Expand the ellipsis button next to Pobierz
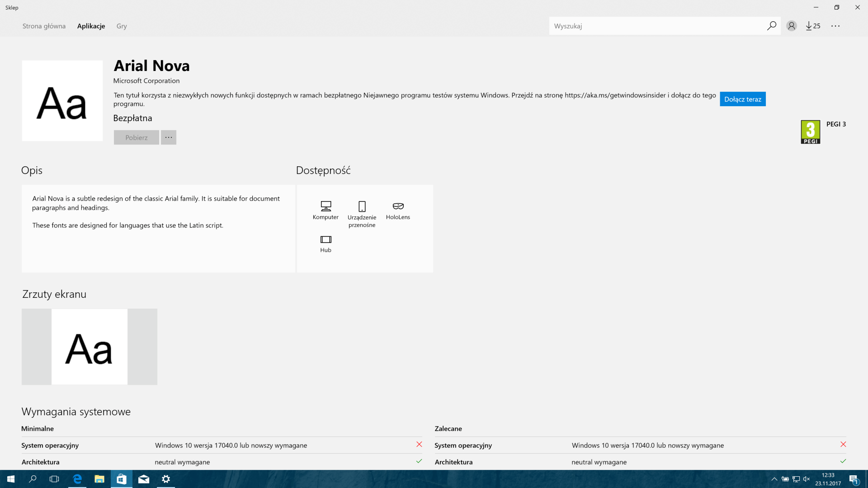 point(168,137)
